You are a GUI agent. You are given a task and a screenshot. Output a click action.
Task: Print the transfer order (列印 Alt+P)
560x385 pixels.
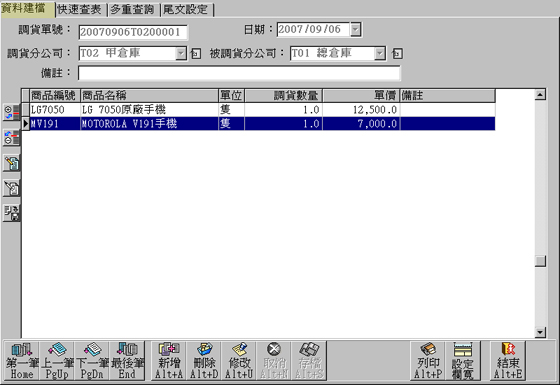pyautogui.click(x=428, y=361)
